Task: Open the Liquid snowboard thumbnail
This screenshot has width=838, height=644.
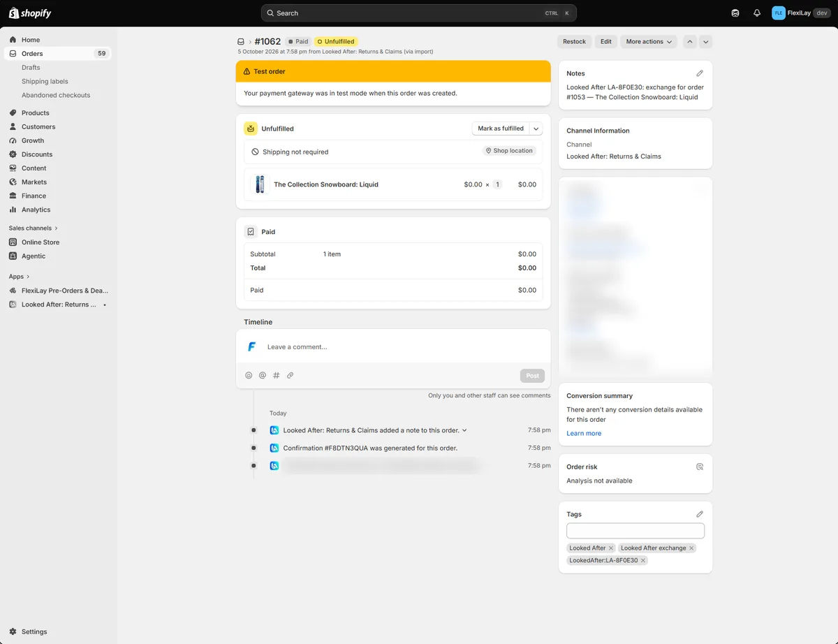Action: tap(260, 184)
